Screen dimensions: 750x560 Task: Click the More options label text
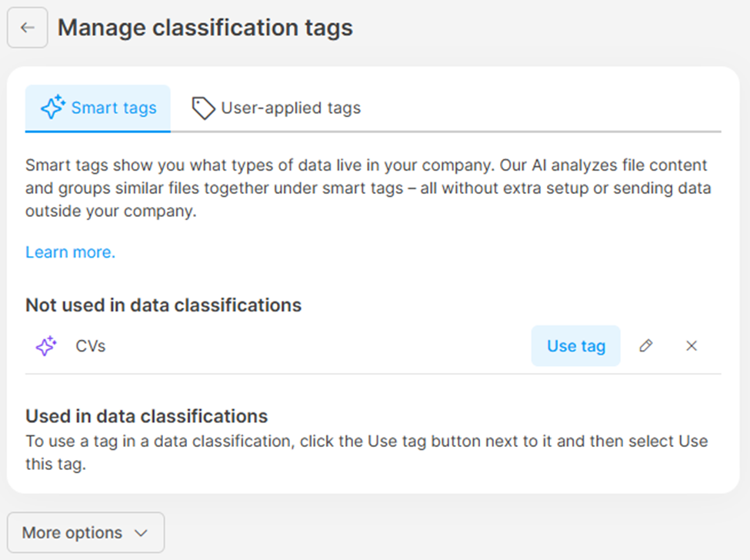[72, 532]
